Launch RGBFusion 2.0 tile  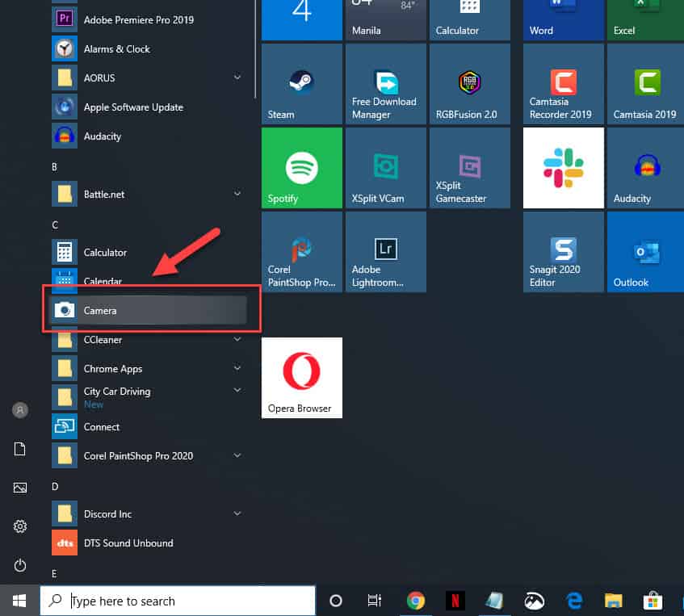470,84
